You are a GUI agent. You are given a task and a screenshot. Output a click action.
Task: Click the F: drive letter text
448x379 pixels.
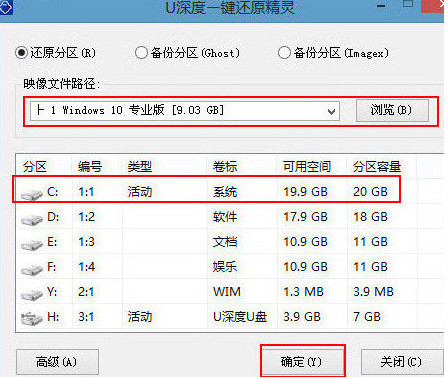point(52,267)
